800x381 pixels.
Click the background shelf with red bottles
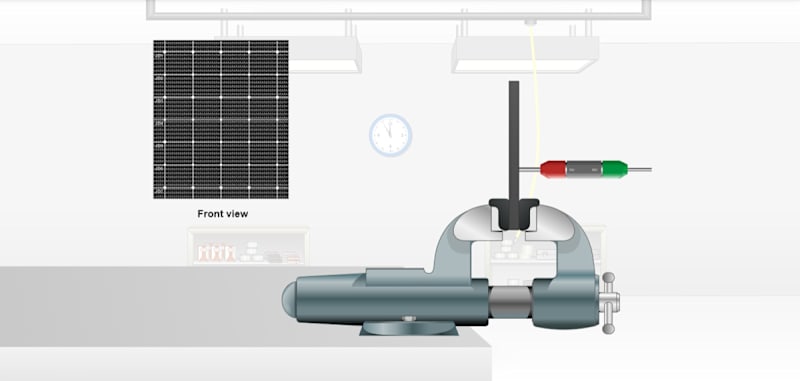click(x=248, y=246)
